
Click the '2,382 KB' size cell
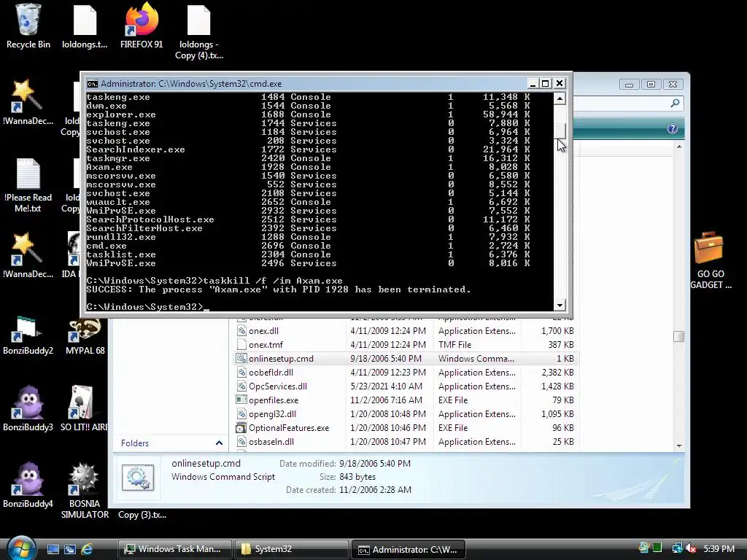557,373
